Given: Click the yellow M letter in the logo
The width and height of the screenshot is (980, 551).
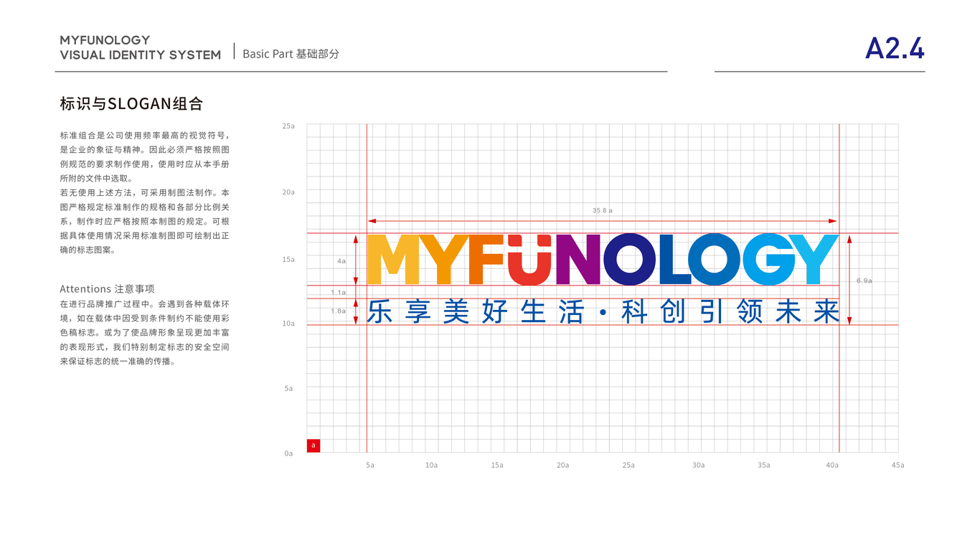Looking at the screenshot, I should (x=392, y=259).
